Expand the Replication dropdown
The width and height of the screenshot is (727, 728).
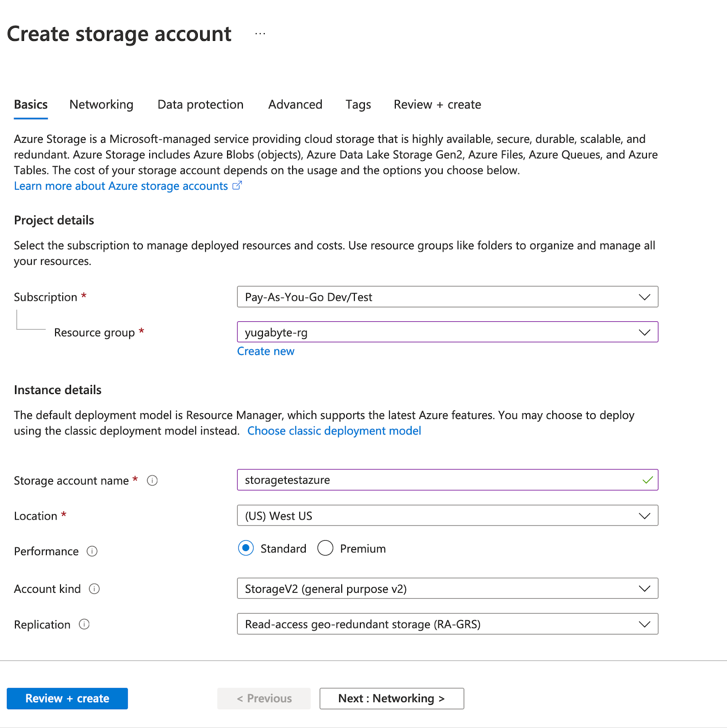447,624
